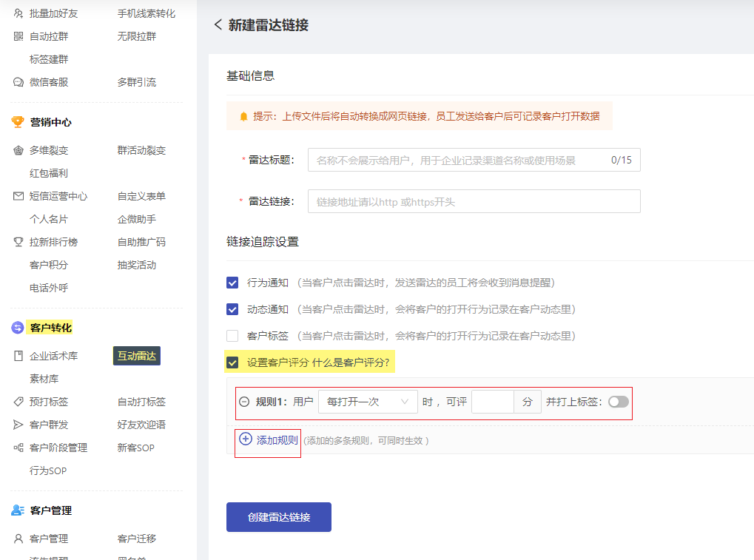Click the 拉新排行榜 trophy icon
Image resolution: width=754 pixels, height=560 pixels.
tap(18, 242)
